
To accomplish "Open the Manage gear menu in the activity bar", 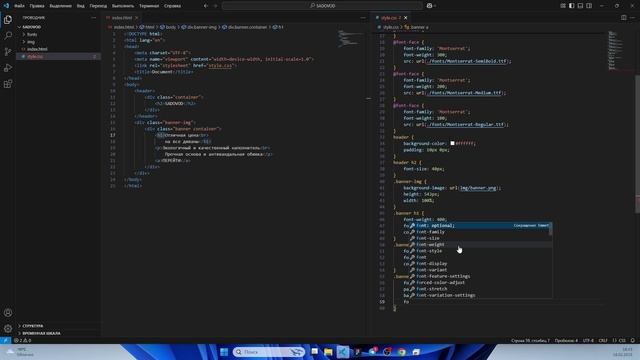I will tap(8, 329).
